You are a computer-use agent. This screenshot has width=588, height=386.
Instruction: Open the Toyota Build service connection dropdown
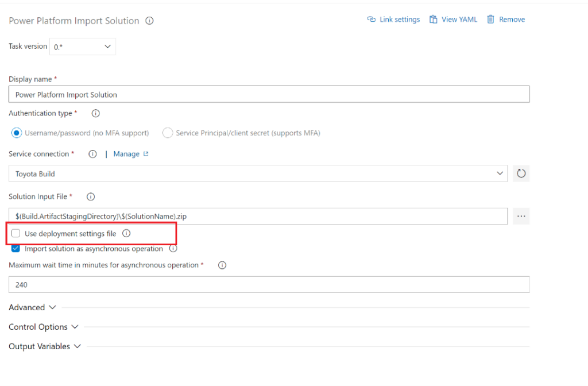coord(258,173)
